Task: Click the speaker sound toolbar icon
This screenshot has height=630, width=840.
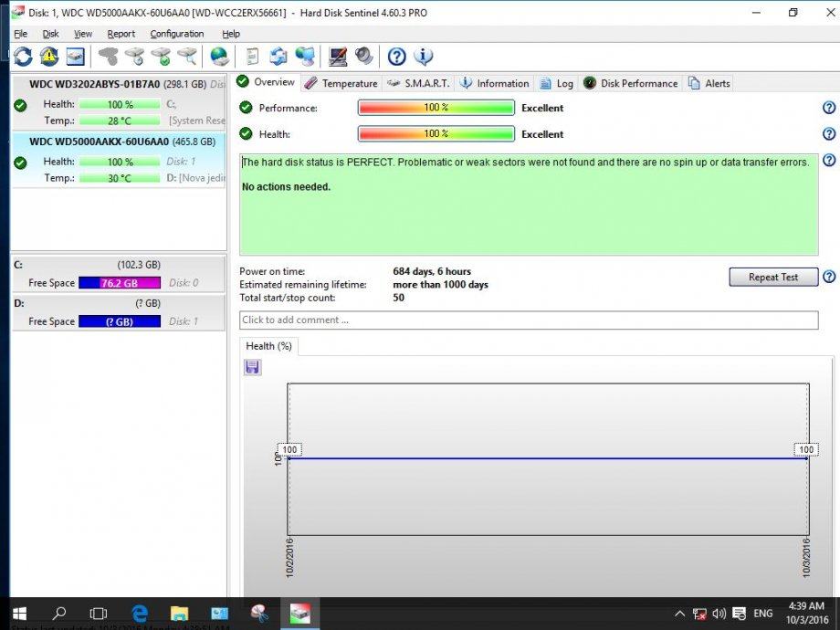Action: coord(363,57)
